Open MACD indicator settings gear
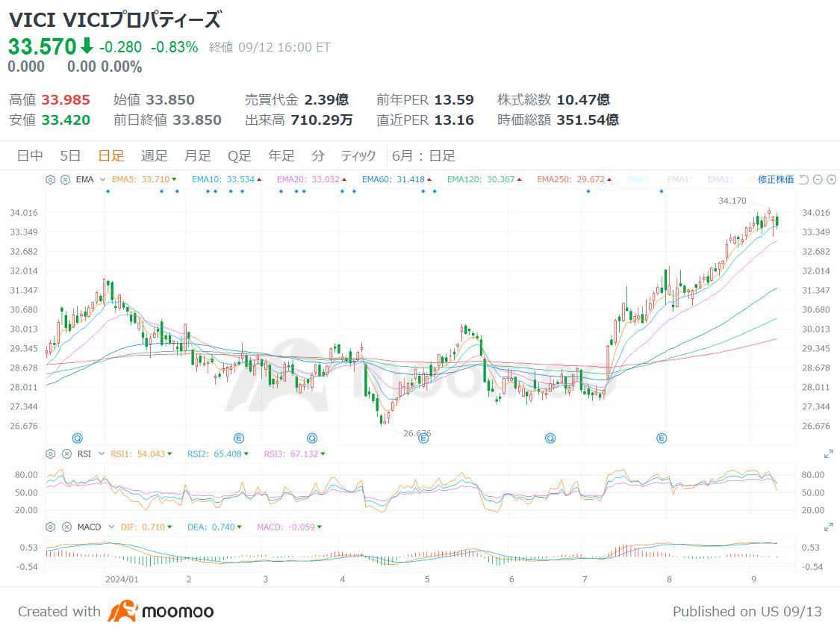Screen dimensions: 840x635 click(50, 527)
